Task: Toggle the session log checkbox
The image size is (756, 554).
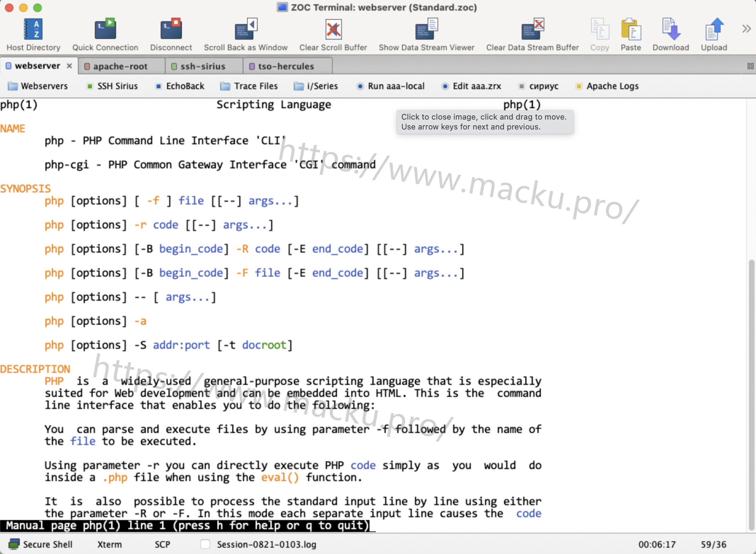Action: point(205,544)
